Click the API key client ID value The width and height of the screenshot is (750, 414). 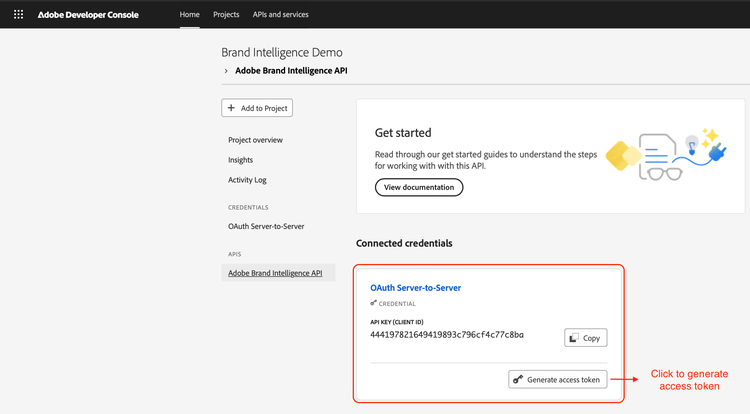coord(447,335)
